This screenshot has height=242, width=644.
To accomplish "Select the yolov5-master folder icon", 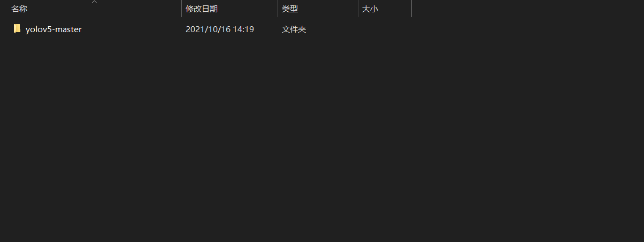I will [17, 29].
